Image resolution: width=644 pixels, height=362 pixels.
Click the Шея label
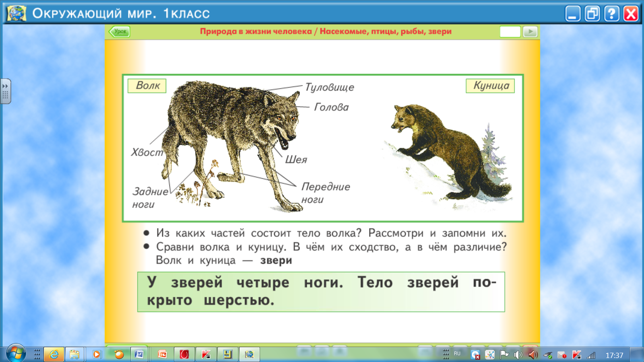pyautogui.click(x=296, y=160)
